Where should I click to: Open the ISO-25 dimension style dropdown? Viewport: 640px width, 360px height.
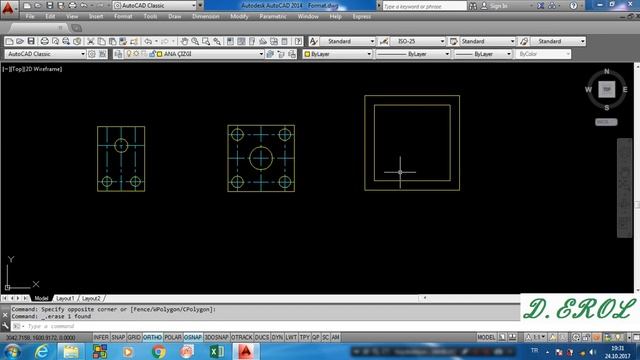coord(418,41)
